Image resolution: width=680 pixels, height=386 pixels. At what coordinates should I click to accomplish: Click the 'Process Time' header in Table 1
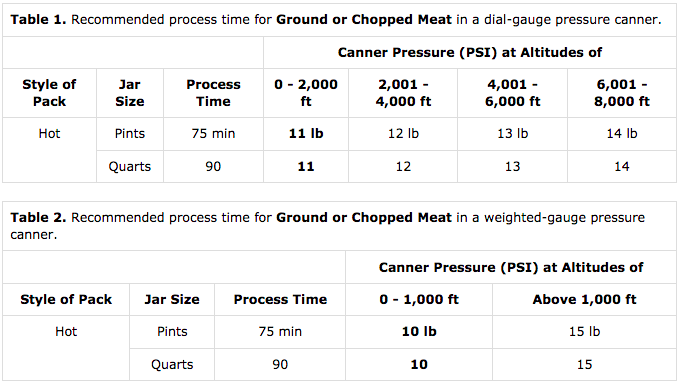tap(213, 93)
